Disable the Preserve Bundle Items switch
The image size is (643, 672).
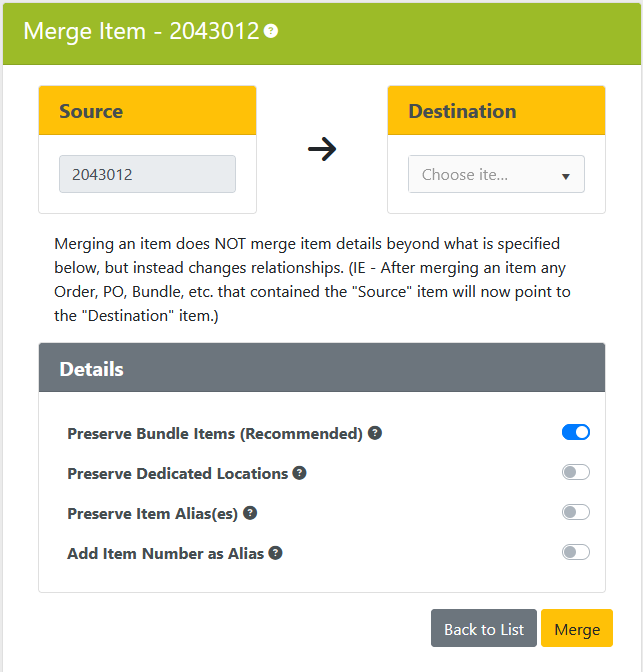[576, 432]
